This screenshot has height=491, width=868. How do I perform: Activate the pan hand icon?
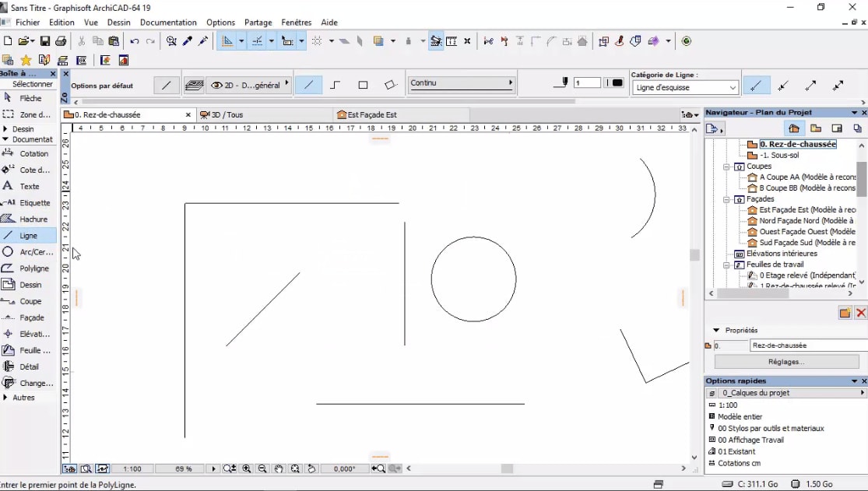coord(279,469)
